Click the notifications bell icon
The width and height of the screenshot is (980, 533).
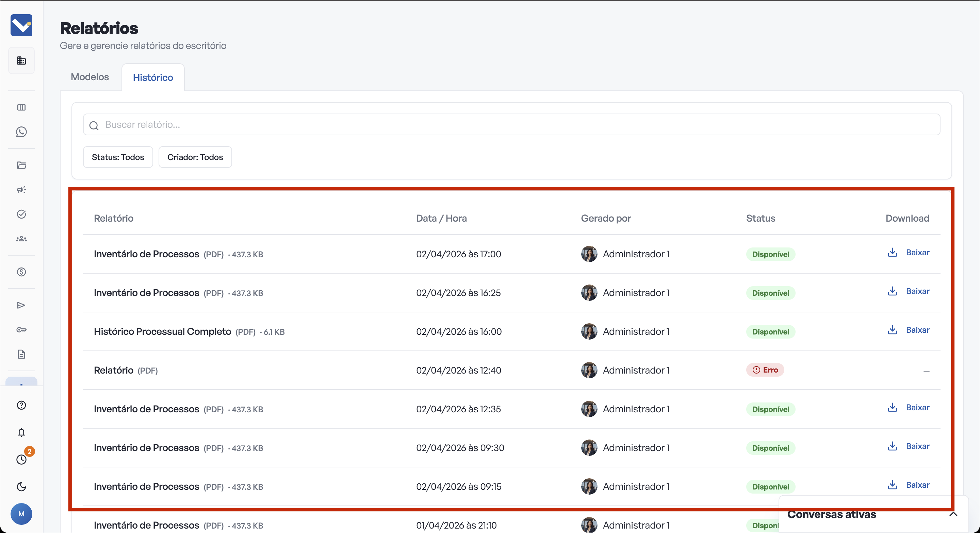(21, 432)
